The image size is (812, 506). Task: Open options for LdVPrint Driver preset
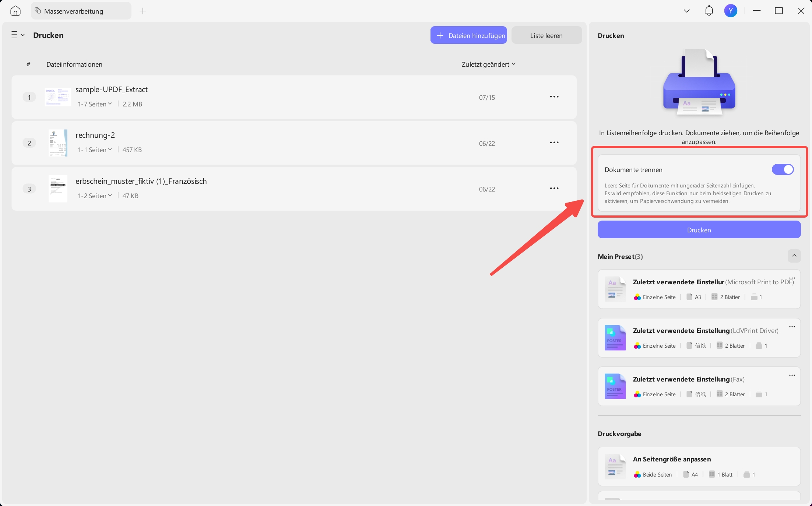[792, 327]
